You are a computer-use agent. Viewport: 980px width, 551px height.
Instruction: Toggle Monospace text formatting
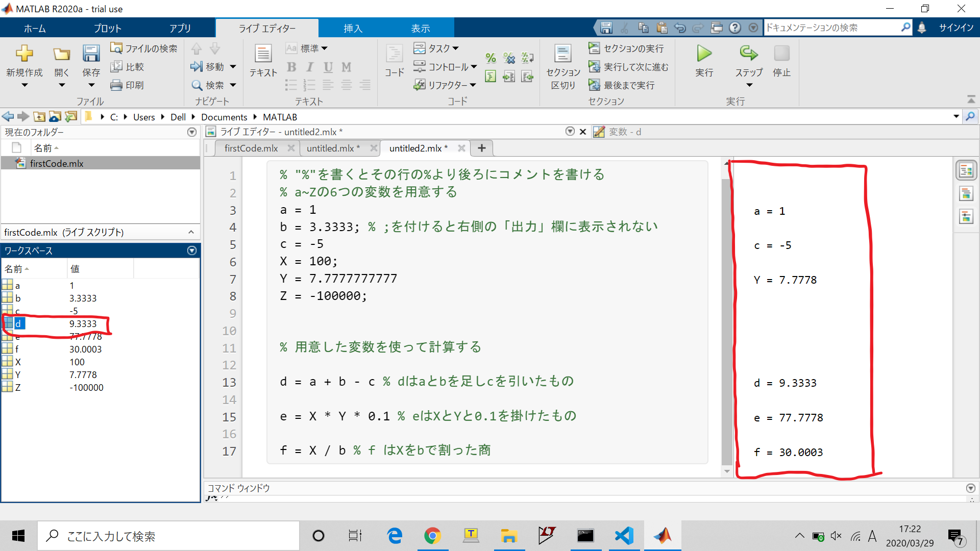[x=347, y=67]
